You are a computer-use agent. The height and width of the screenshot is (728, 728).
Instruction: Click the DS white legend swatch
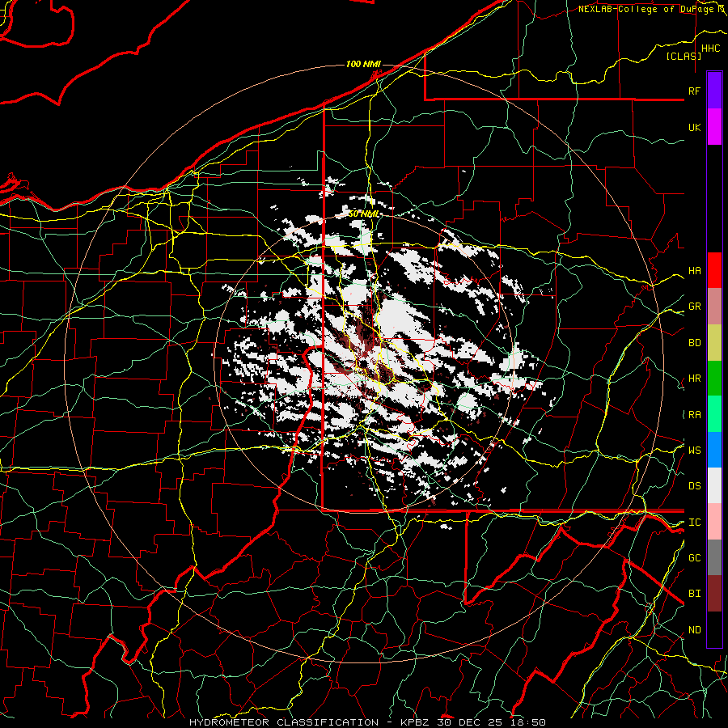click(714, 485)
